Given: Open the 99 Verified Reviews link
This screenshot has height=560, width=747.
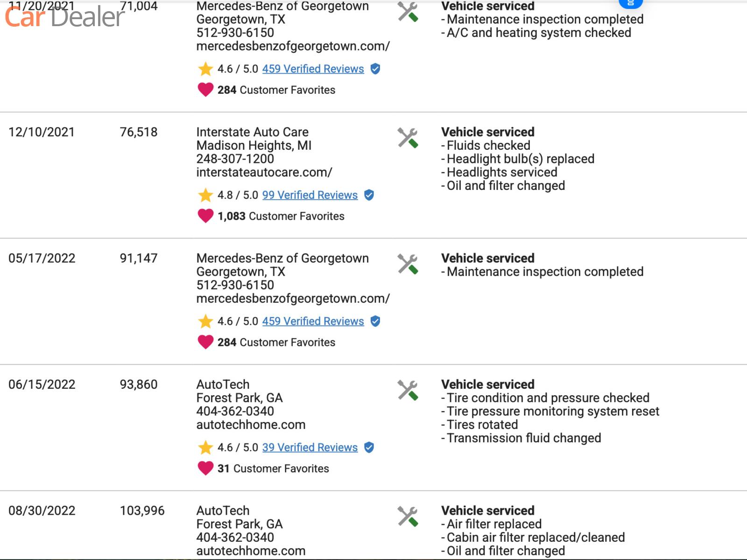Looking at the screenshot, I should point(310,195).
